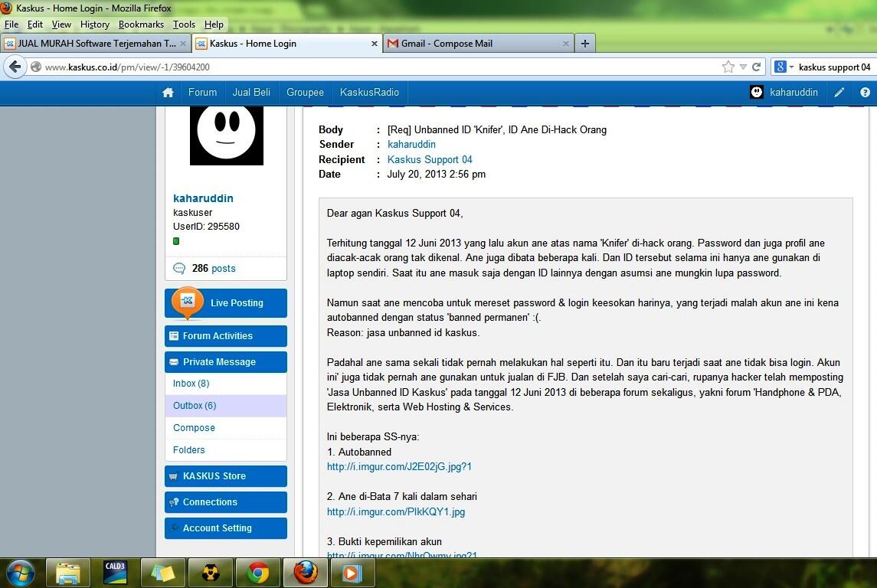The height and width of the screenshot is (588, 877).
Task: Open the pencil compose icon in Kaskus navbar
Action: tap(839, 93)
